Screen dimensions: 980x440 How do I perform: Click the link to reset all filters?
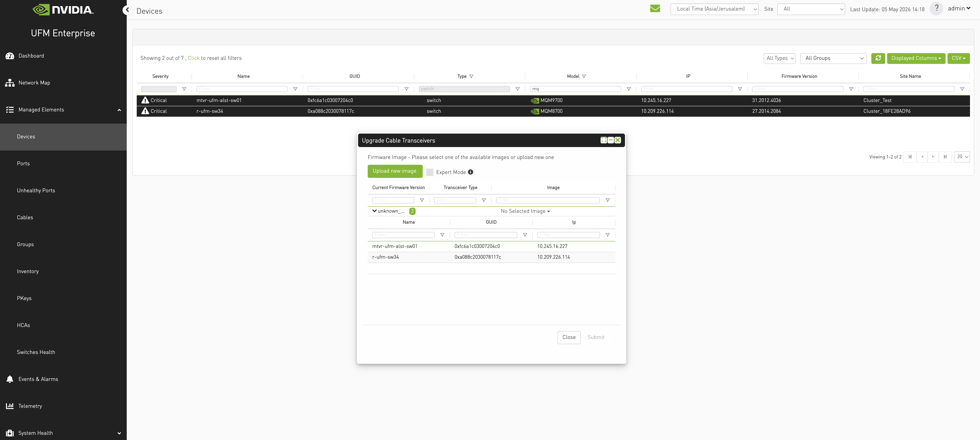pyautogui.click(x=193, y=58)
